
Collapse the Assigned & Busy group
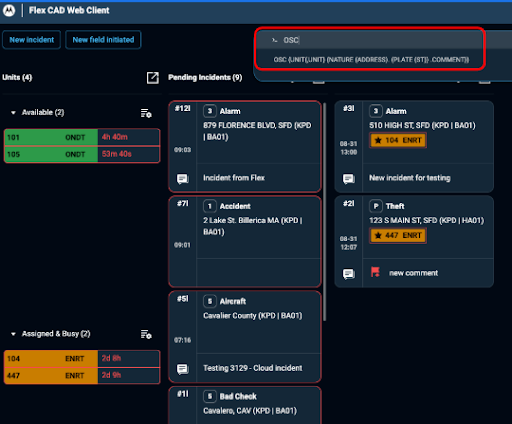pos(13,334)
